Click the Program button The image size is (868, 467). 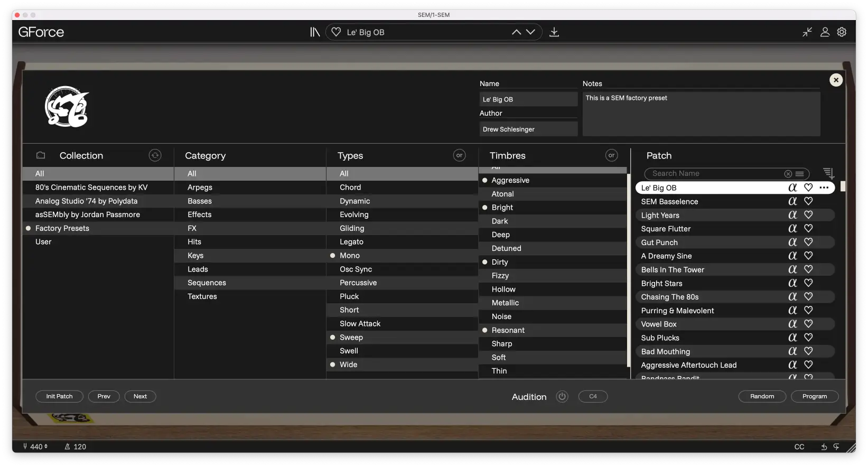[x=815, y=397]
